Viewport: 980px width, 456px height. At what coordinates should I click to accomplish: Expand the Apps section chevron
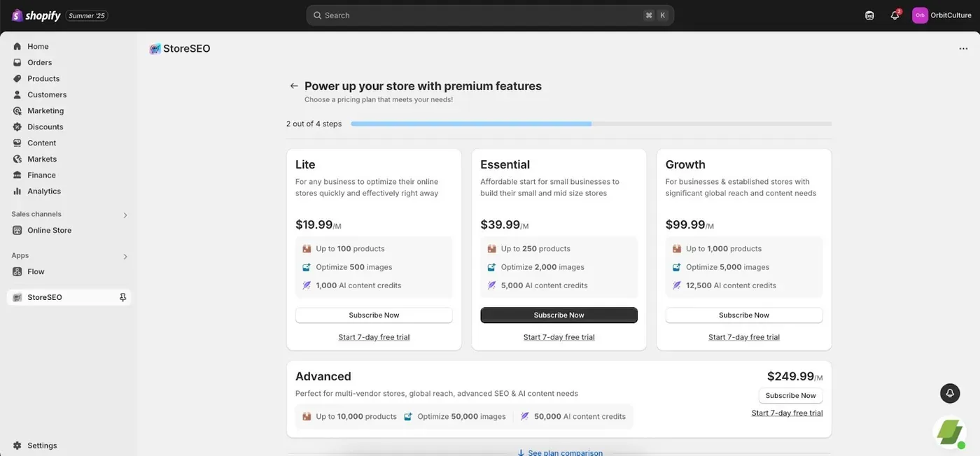pos(125,256)
